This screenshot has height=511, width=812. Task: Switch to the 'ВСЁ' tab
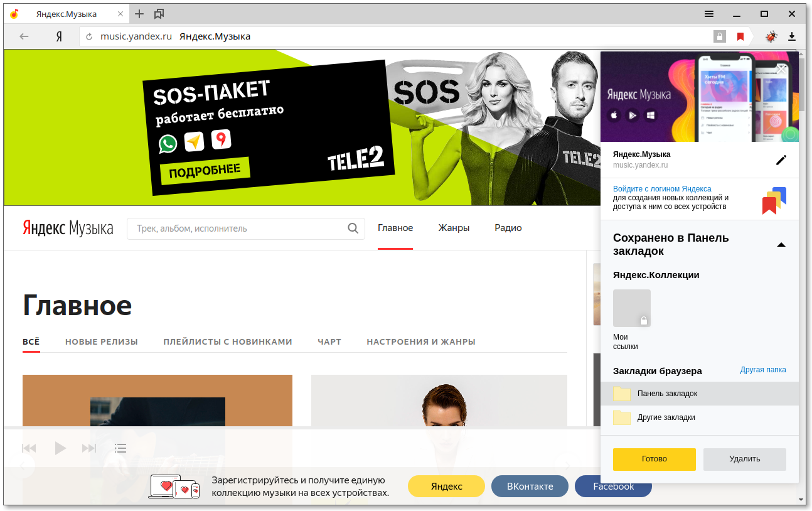(31, 342)
